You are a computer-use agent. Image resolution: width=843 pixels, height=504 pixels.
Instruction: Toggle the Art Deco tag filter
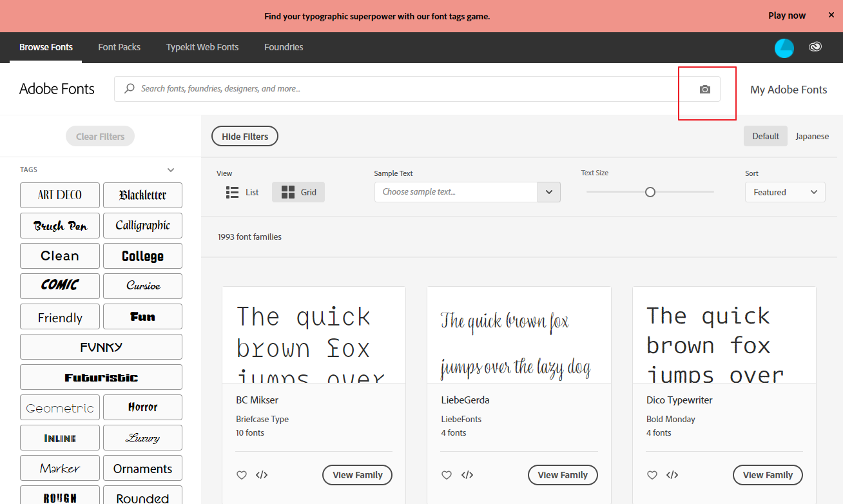pos(60,195)
